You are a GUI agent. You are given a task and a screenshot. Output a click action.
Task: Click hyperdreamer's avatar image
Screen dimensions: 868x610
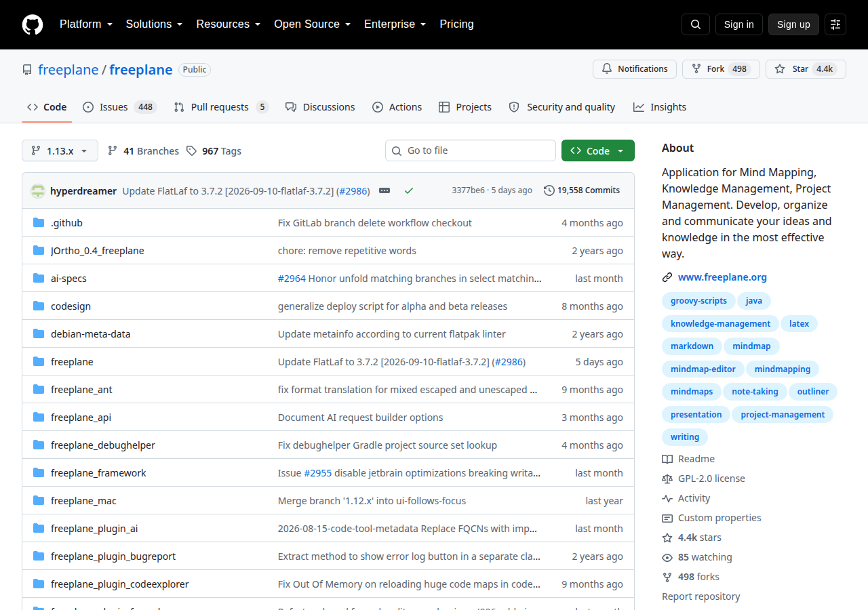point(38,191)
